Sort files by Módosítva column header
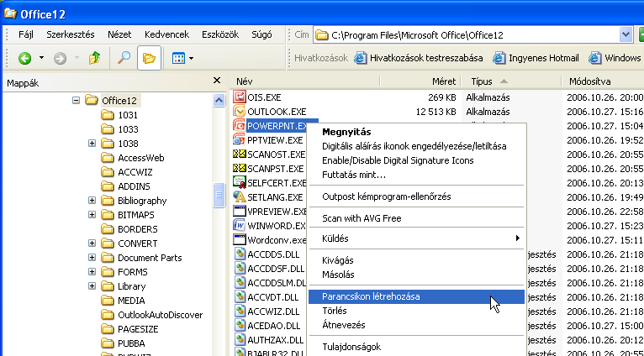The height and width of the screenshot is (356, 644). click(603, 81)
